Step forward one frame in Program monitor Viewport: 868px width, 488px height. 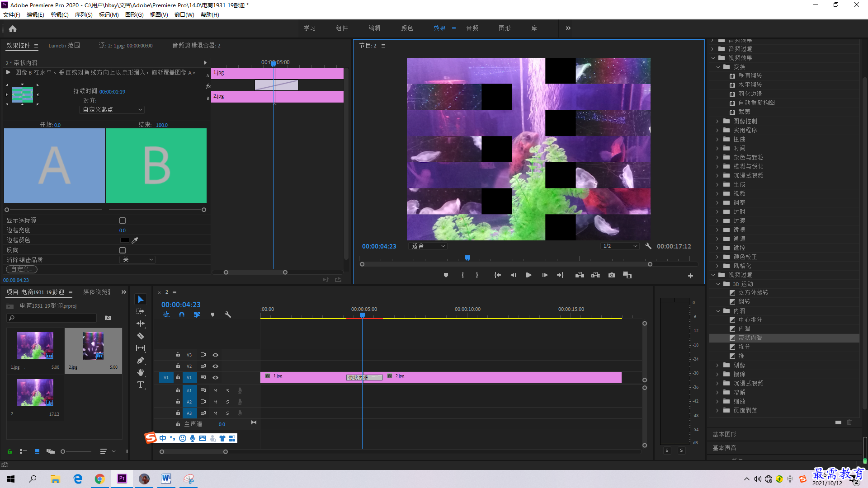point(545,275)
